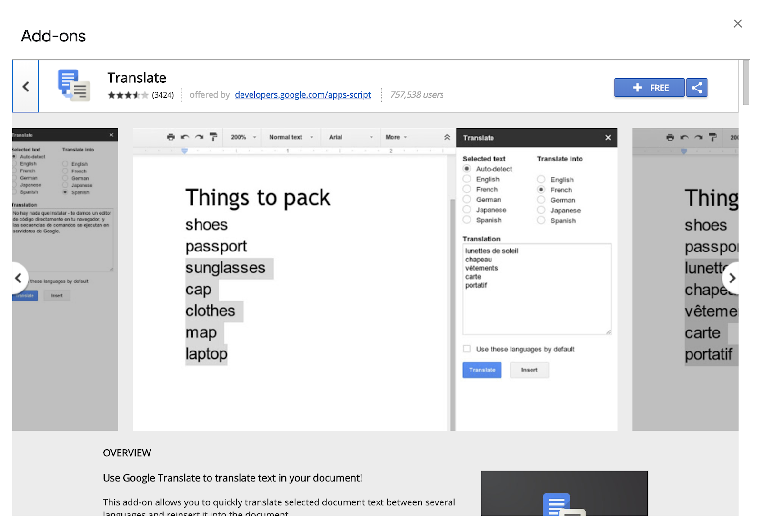This screenshot has height=532, width=762.
Task: Select Spanish under Selected text
Action: tap(467, 220)
